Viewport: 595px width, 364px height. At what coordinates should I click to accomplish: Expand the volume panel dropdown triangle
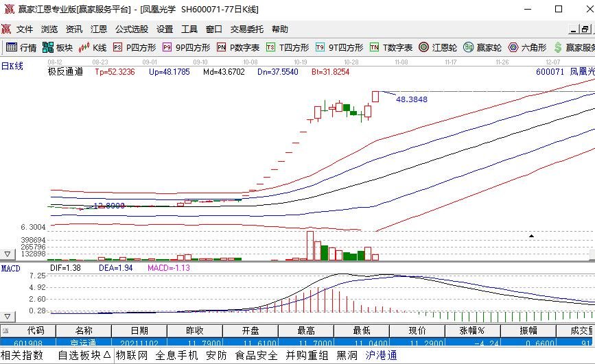(8, 254)
